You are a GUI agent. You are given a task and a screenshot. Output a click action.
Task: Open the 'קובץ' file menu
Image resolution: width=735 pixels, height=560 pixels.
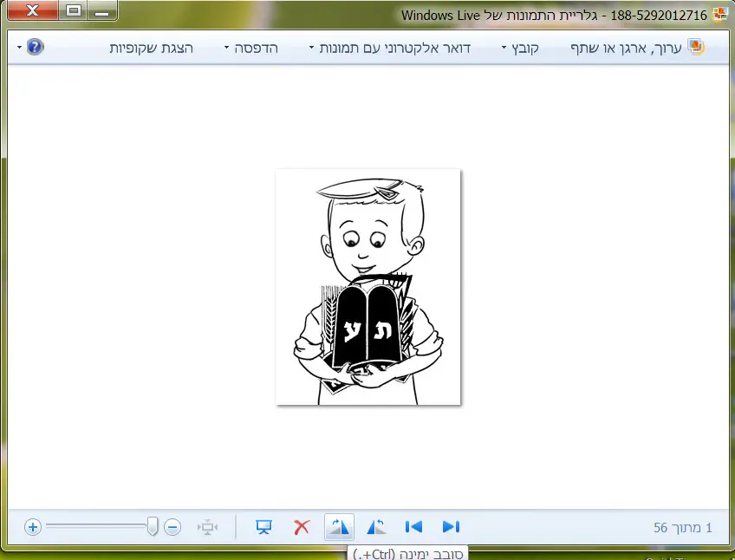(520, 48)
